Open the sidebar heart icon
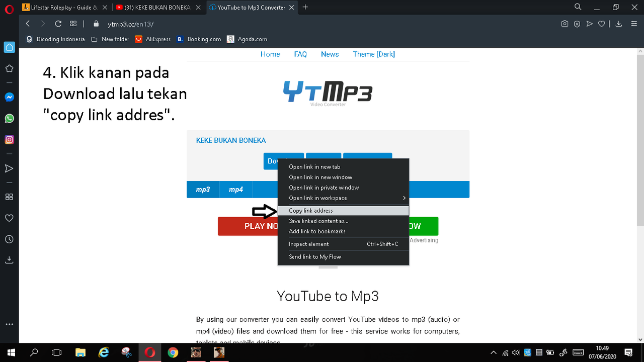 (x=9, y=218)
